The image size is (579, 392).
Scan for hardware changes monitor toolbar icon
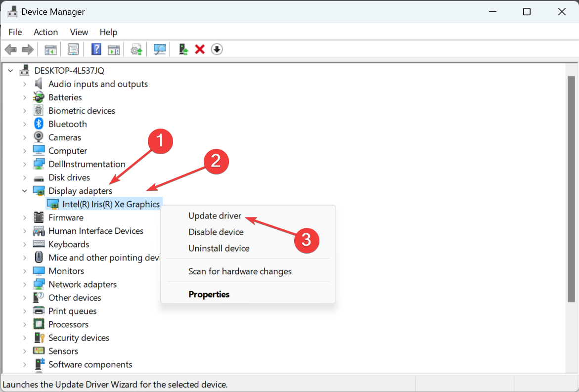pos(160,49)
